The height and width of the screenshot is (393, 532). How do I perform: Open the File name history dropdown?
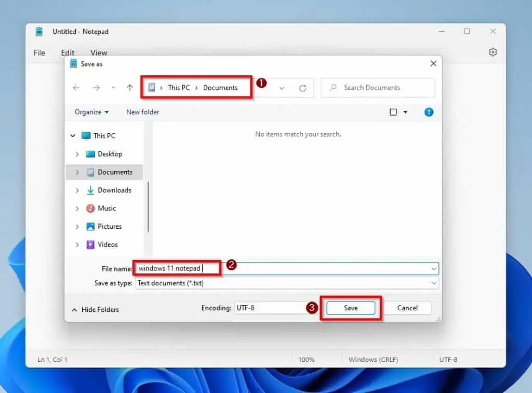(434, 269)
